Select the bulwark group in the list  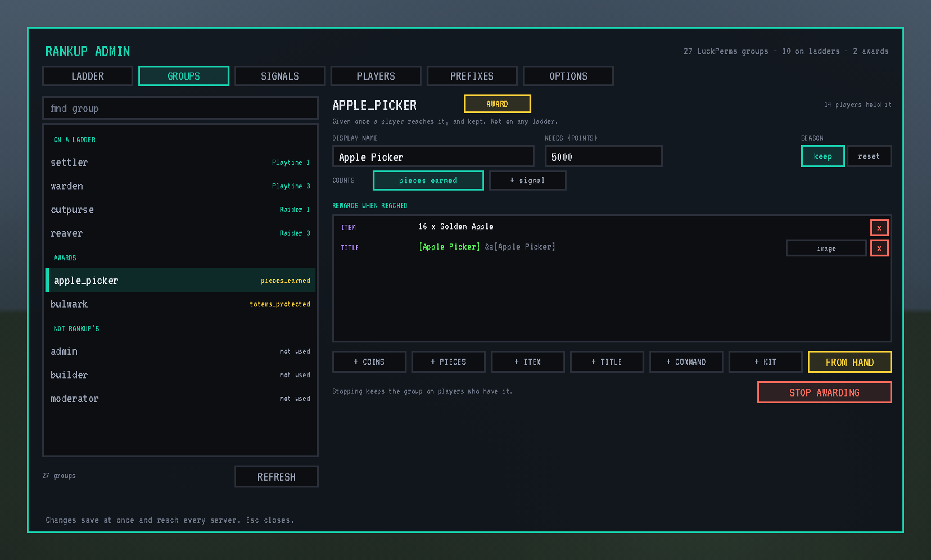pos(180,304)
